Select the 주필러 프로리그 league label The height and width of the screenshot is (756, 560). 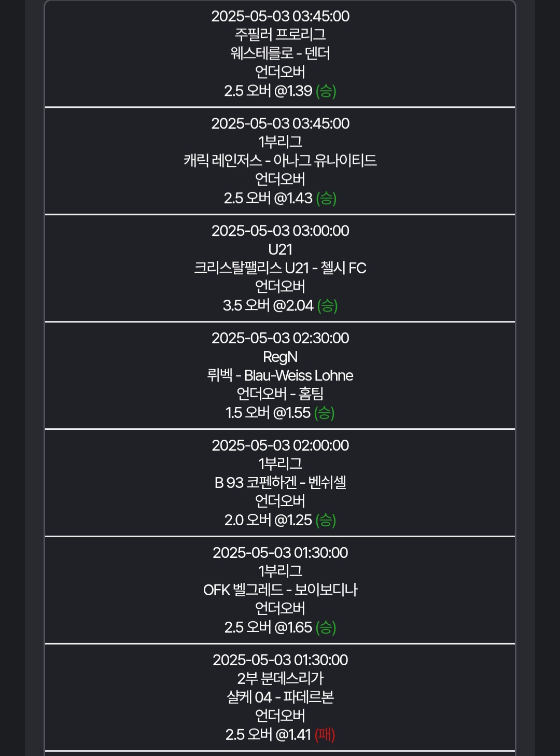pyautogui.click(x=280, y=35)
